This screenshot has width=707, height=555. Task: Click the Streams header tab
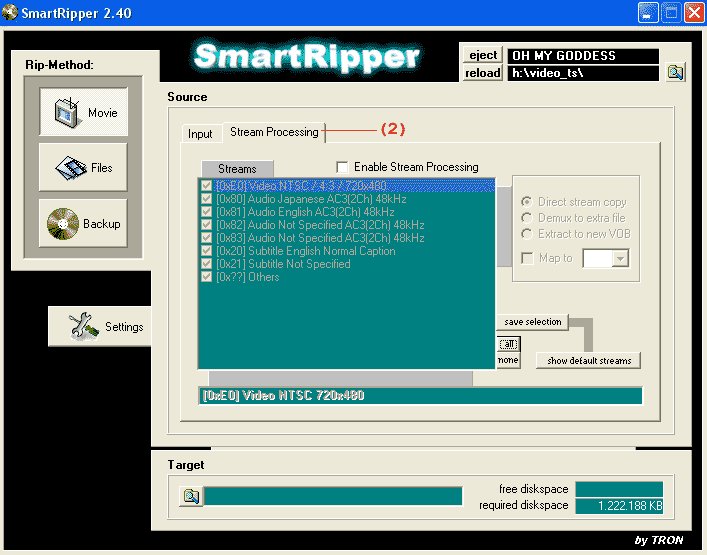coord(237,169)
